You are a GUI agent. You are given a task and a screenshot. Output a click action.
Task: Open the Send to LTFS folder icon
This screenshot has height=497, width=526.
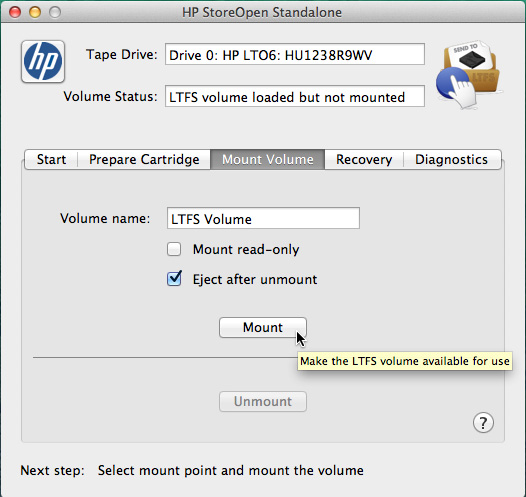click(469, 74)
